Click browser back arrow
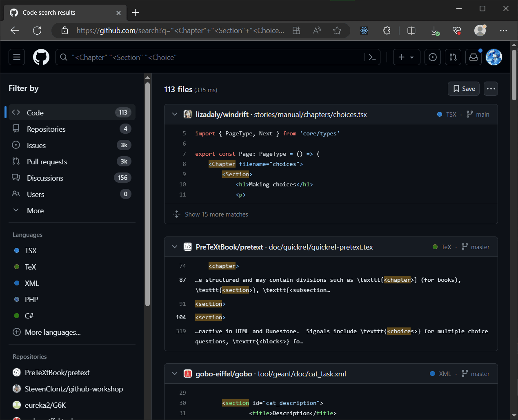518x420 pixels. [15, 31]
